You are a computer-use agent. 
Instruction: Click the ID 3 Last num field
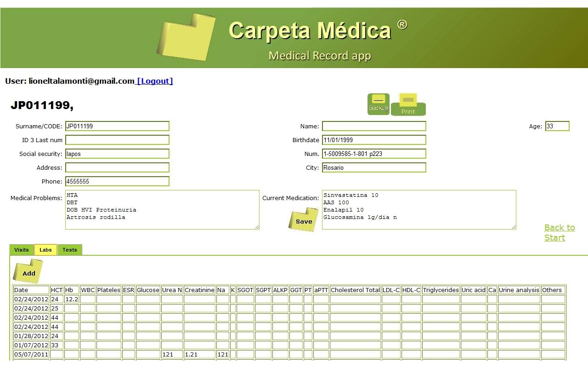[117, 139]
